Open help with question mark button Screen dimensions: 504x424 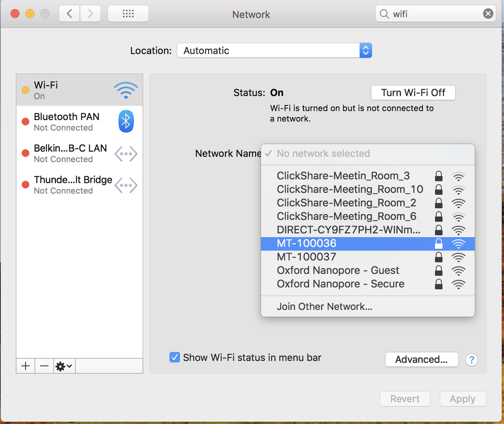[x=472, y=359]
